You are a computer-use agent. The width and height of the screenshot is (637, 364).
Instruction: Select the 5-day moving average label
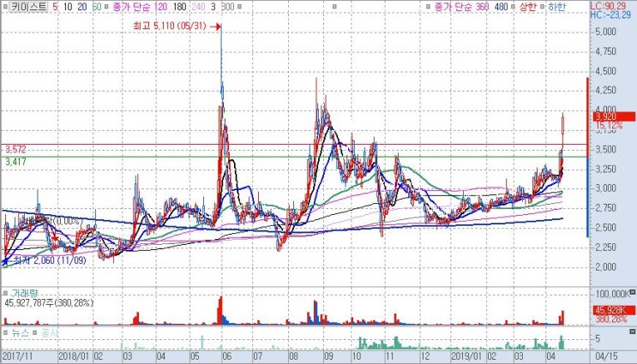55,7
